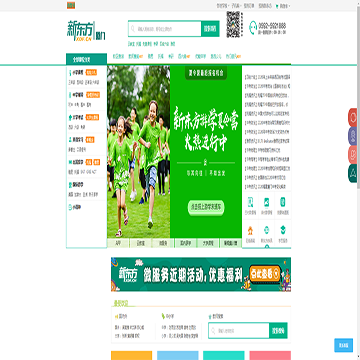This screenshot has width=360, height=360.
Task: Click the 微服务近期活动 promo banner
Action: tap(201, 274)
